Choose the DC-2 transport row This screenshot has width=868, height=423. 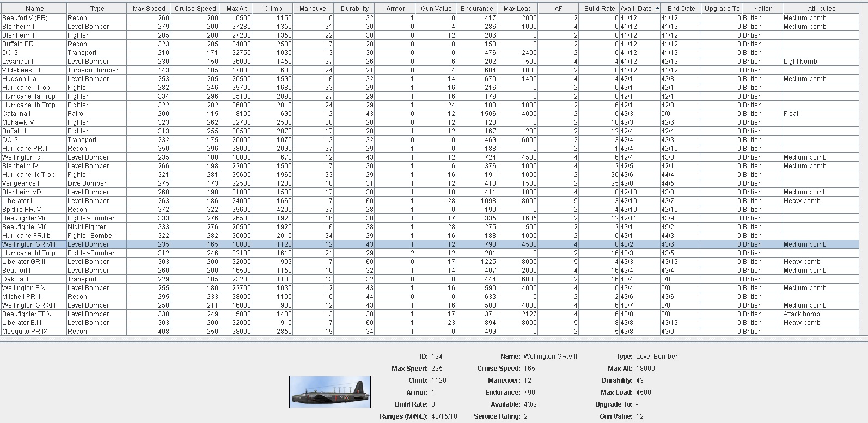(430, 53)
